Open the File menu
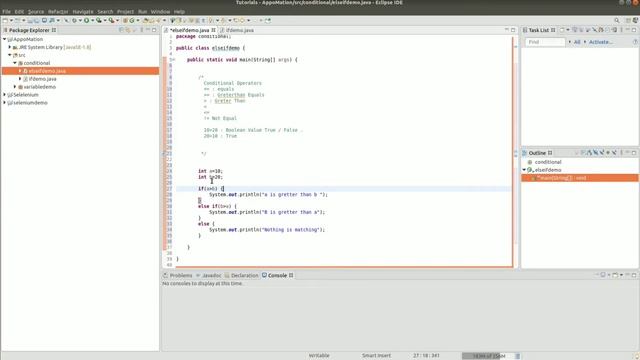 [7, 11]
